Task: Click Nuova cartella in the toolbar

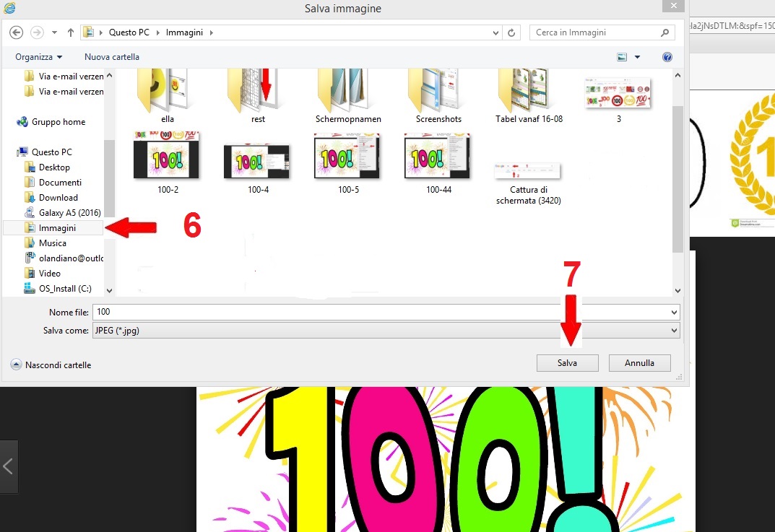Action: tap(112, 57)
